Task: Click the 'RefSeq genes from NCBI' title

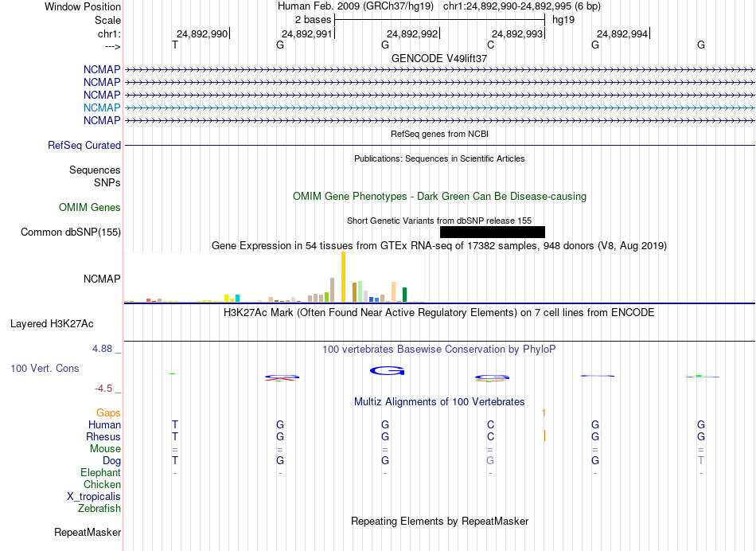Action: click(439, 134)
